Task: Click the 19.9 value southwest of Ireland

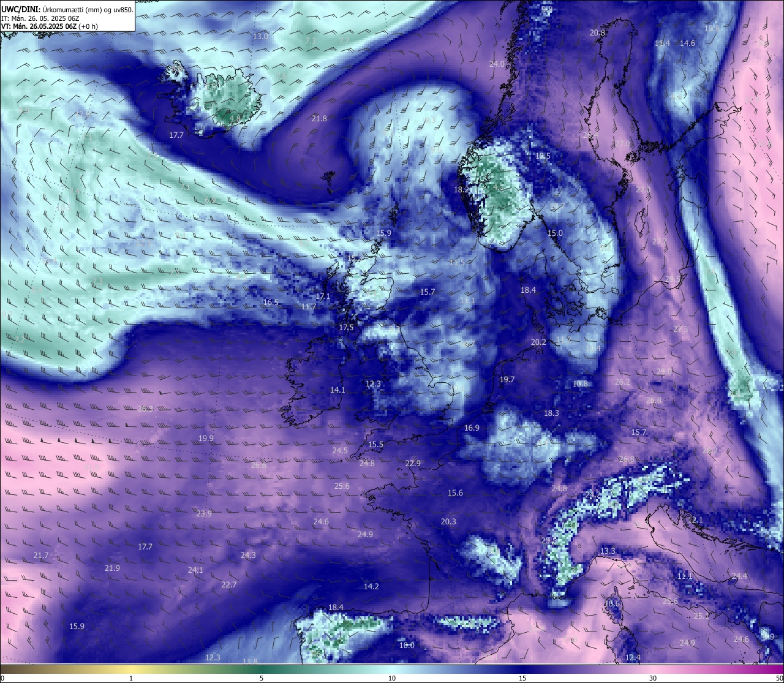Action: tap(206, 438)
